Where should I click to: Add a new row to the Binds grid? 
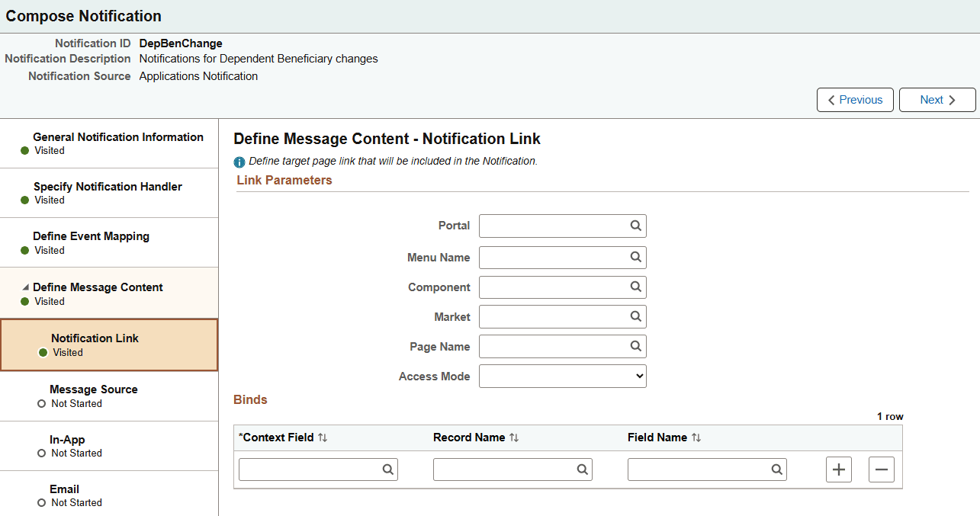point(838,470)
